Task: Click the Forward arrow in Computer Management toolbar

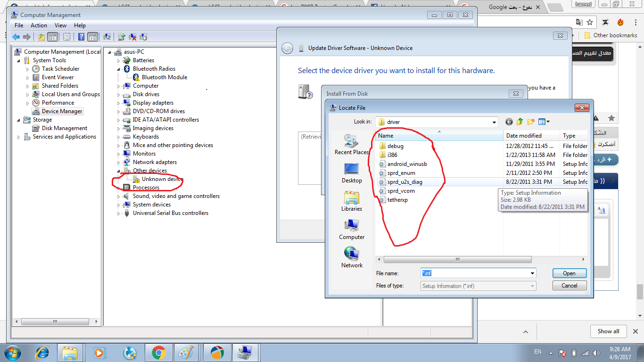Action: (x=27, y=37)
